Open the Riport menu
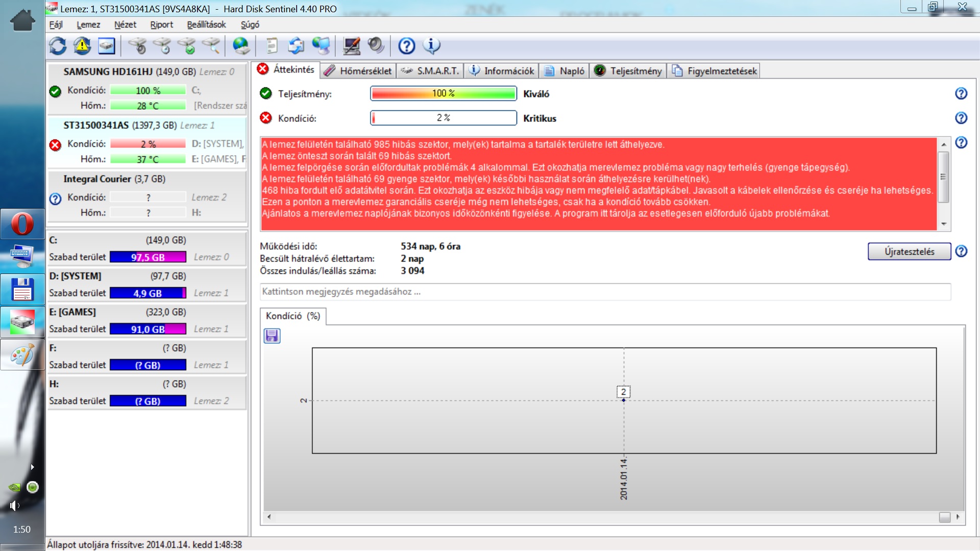The image size is (980, 551). [161, 24]
